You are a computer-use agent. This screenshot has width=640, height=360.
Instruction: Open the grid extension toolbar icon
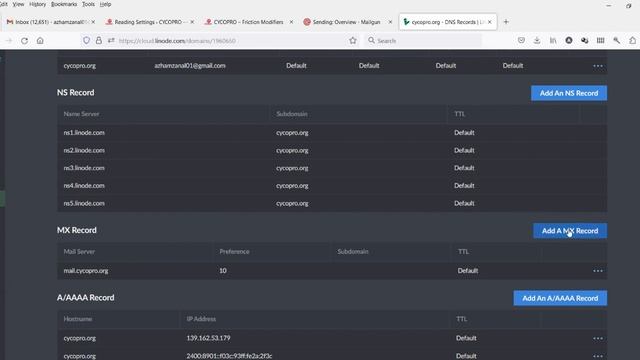click(600, 40)
